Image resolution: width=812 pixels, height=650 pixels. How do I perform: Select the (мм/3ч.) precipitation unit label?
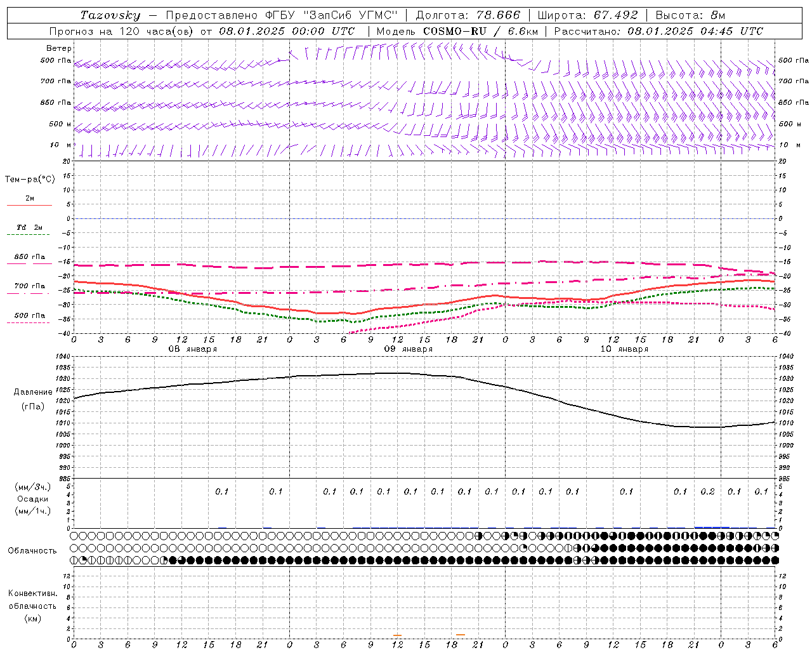tap(32, 487)
